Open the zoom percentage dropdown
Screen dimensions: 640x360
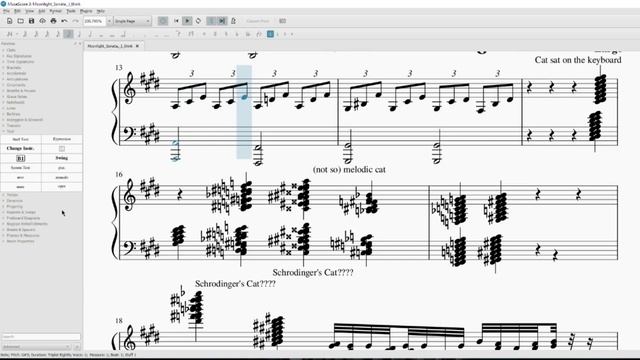(x=109, y=21)
